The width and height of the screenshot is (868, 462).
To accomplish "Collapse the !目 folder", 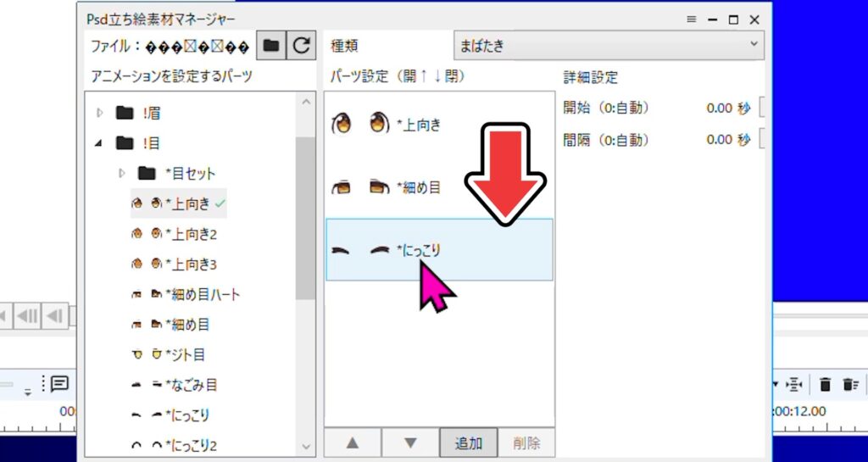I will point(99,142).
